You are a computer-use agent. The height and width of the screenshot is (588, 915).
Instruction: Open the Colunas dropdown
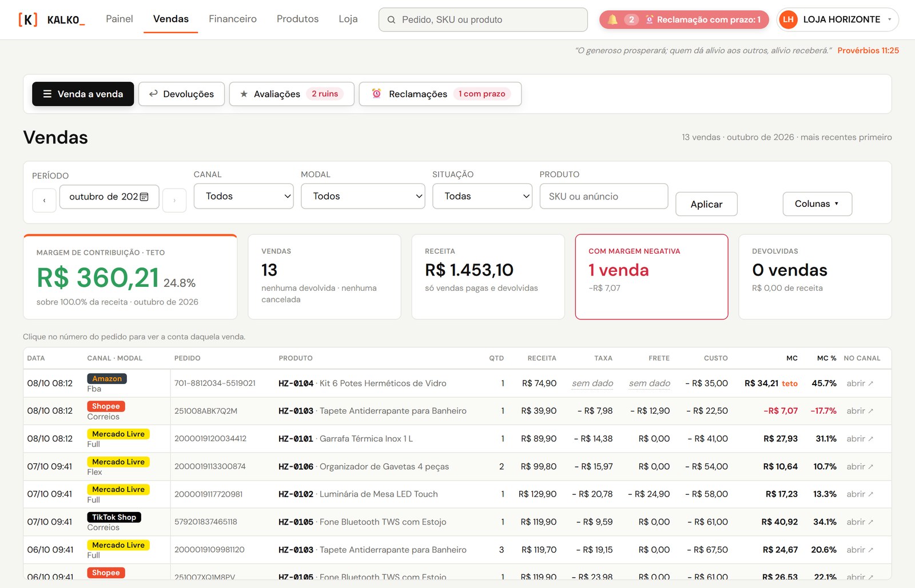tap(817, 204)
